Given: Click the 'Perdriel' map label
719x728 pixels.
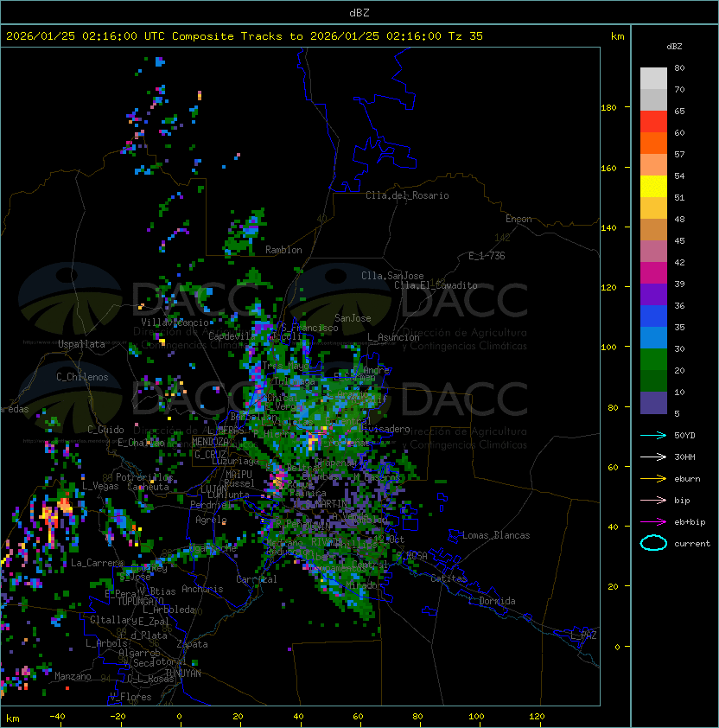Looking at the screenshot, I should coord(211,504).
